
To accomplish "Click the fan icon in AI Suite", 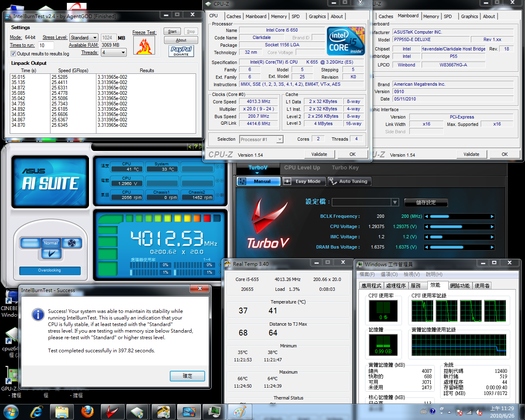I will pos(72,243).
